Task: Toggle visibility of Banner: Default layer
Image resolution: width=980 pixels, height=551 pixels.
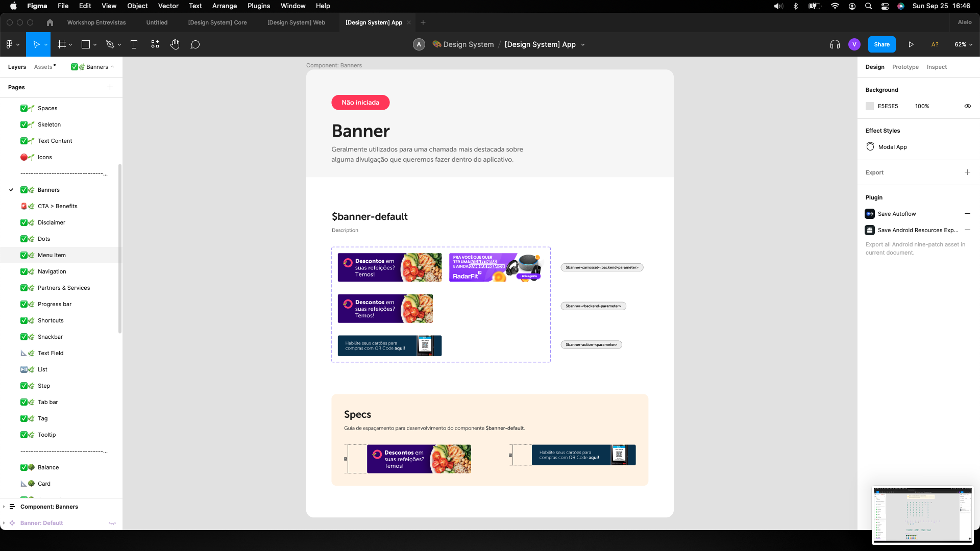Action: click(112, 523)
